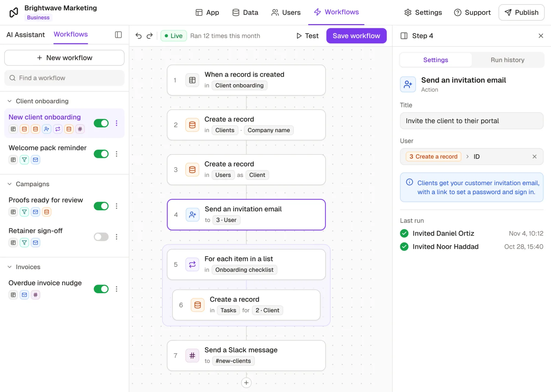Open Support in the top bar
This screenshot has width=551, height=392.
pyautogui.click(x=472, y=12)
